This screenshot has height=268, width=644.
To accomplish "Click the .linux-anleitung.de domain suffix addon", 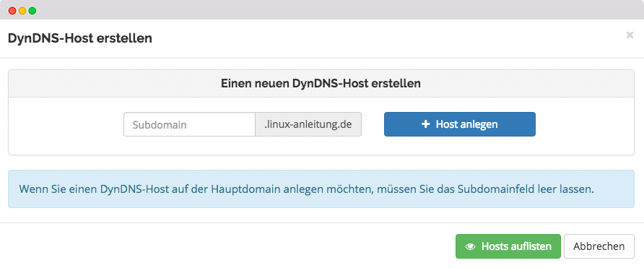I will tap(308, 124).
